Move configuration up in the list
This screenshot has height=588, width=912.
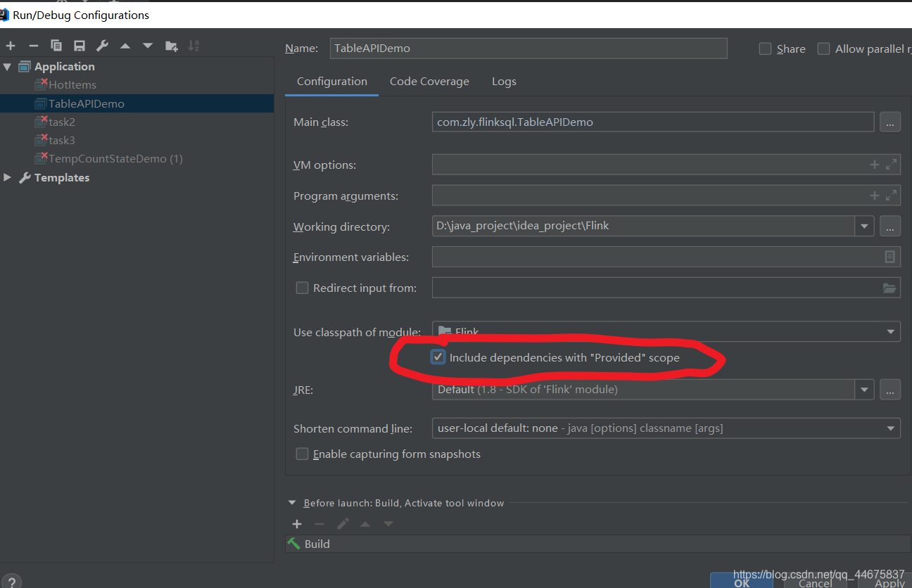tap(125, 46)
